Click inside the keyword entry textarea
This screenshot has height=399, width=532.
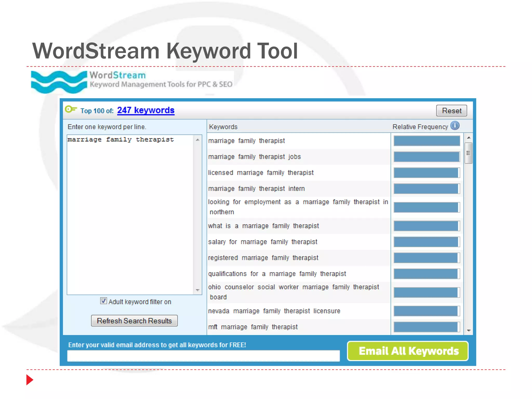coord(130,215)
